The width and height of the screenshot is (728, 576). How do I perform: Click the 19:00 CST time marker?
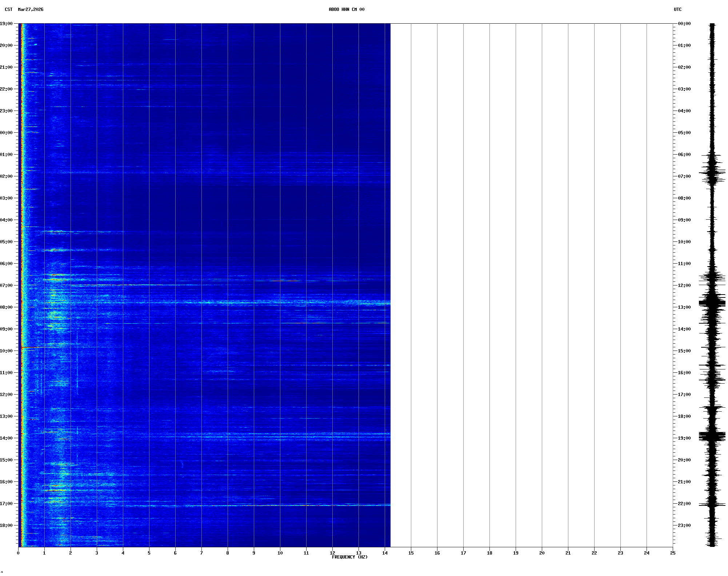click(7, 24)
